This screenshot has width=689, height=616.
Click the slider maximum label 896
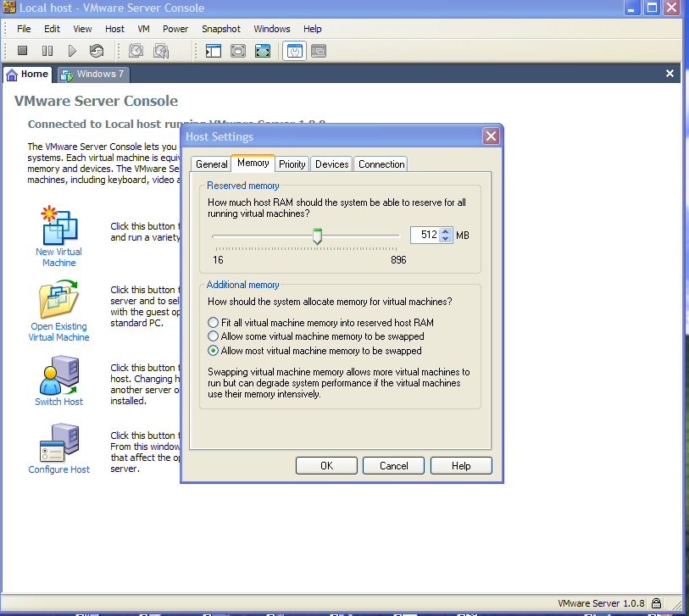point(398,260)
